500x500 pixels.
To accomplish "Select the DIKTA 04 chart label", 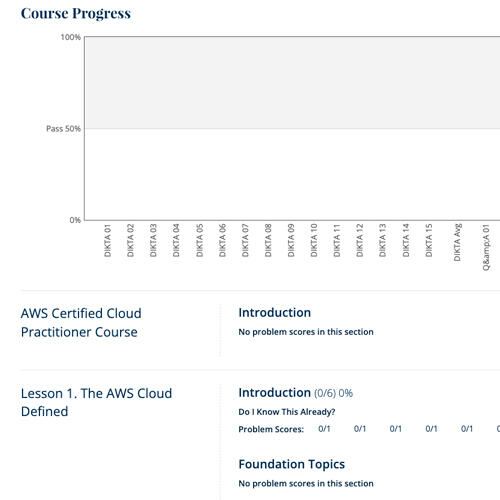I will [x=176, y=240].
